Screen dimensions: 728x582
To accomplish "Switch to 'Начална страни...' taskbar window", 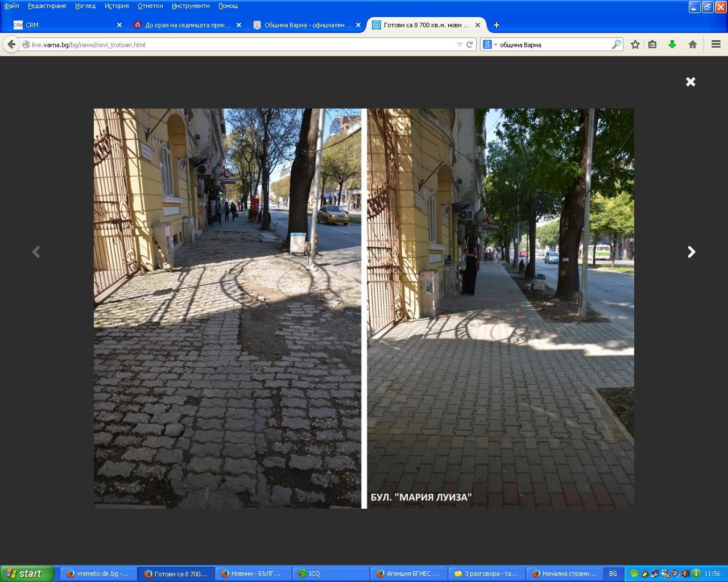I will (564, 573).
